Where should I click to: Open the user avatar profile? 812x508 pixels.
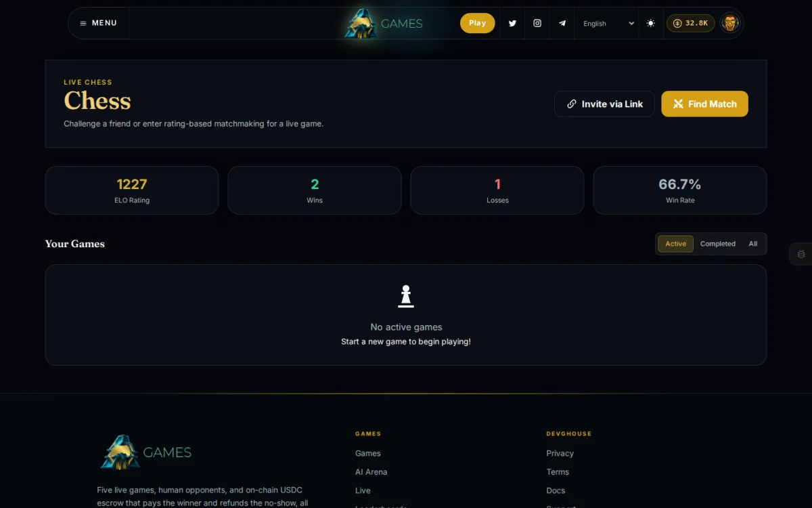click(x=729, y=23)
